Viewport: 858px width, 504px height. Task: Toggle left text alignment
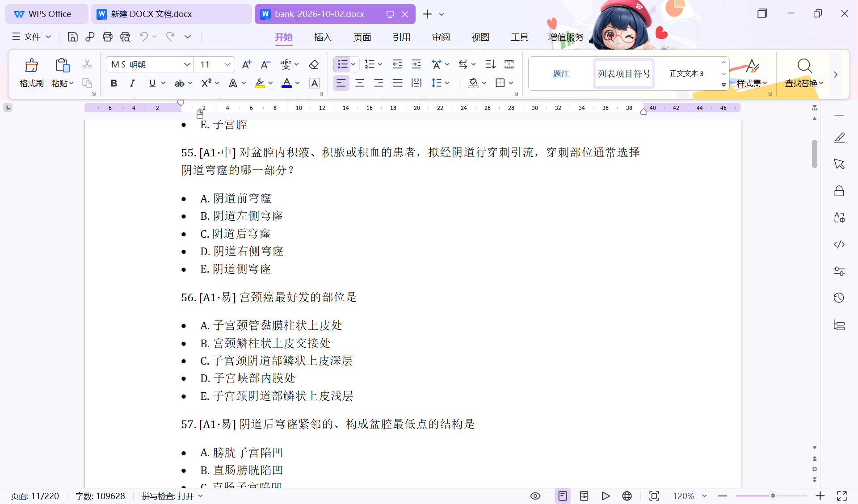341,83
